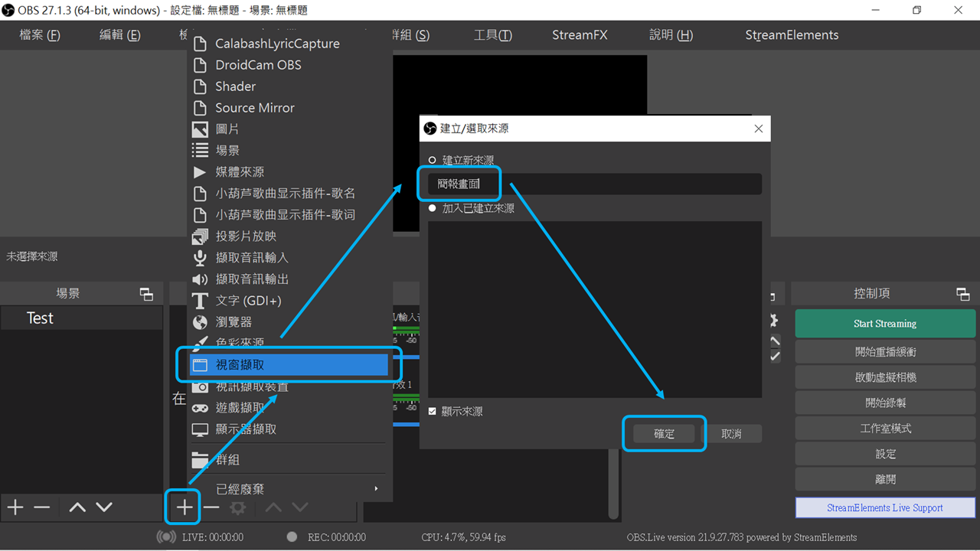This screenshot has width=980, height=551.
Task: Choose 顯示器擷取 from the source menu
Action: point(289,429)
